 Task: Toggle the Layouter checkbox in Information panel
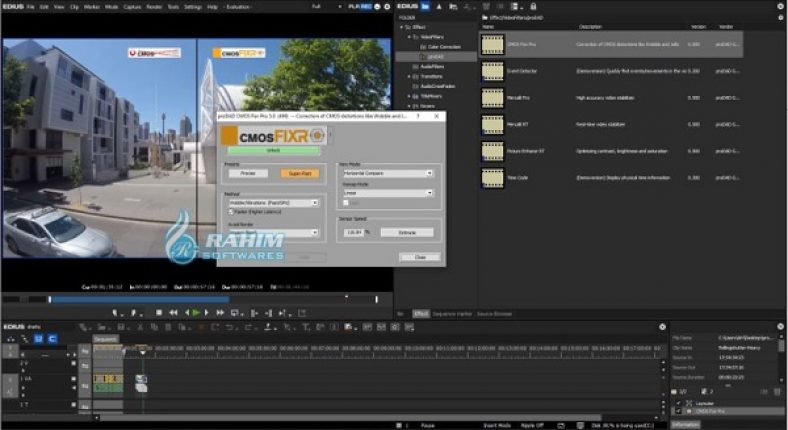(678, 403)
